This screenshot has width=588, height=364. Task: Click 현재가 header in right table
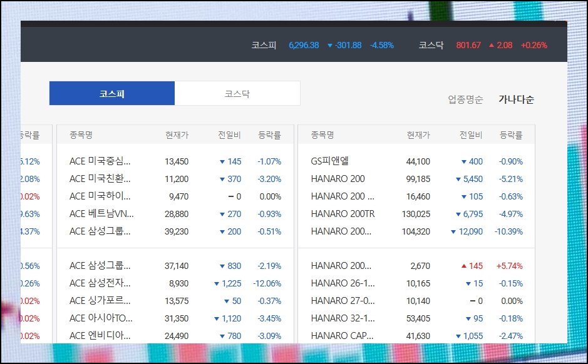coord(418,135)
